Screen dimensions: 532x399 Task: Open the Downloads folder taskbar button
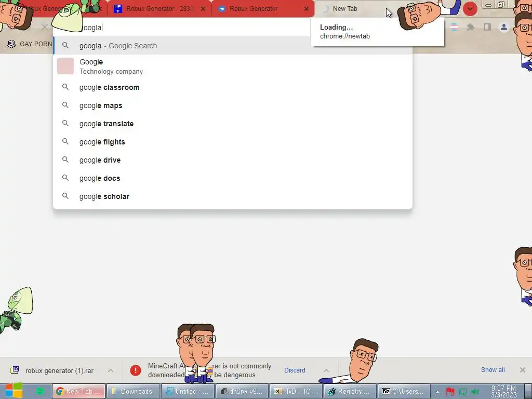click(133, 391)
